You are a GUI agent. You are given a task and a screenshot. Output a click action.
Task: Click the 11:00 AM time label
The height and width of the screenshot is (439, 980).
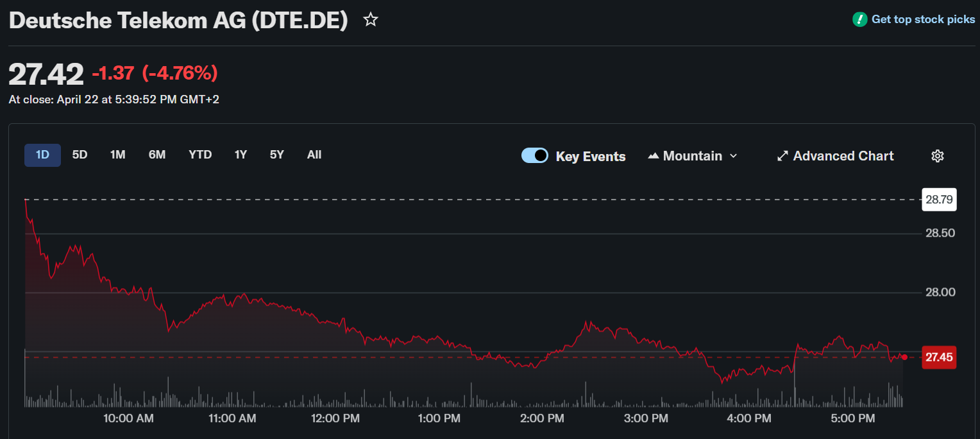click(231, 418)
